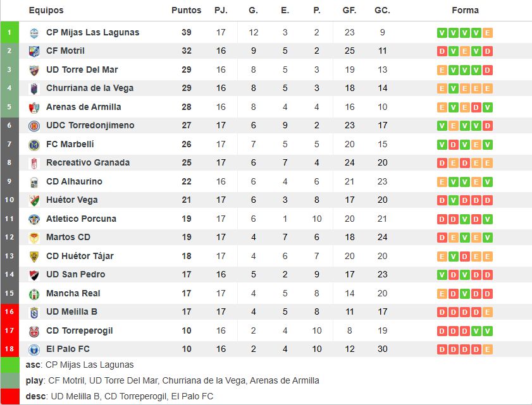Click the Recreativo Granada club badge
This screenshot has height=405, width=532.
coord(34,163)
